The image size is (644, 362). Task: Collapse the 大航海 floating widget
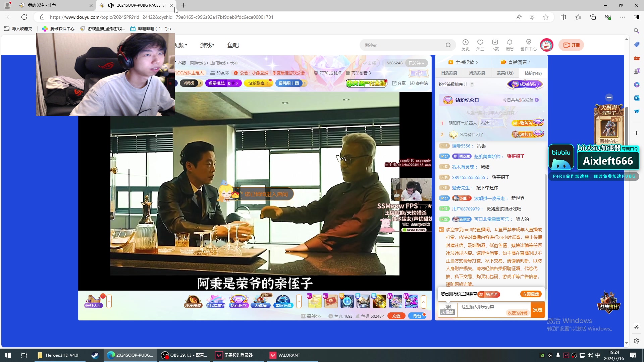[x=609, y=98]
